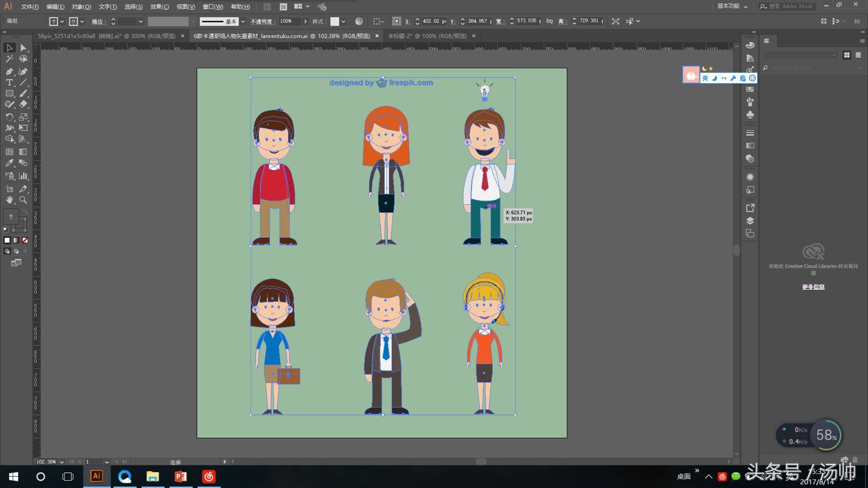Swap fill and stroke colors
Viewport: 868px width, 488px height.
click(25, 211)
